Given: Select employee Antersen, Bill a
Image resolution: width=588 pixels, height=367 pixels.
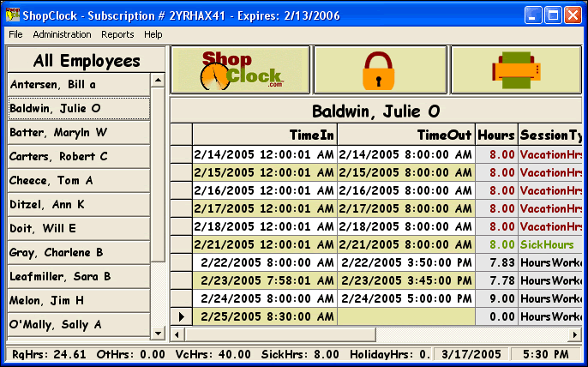Looking at the screenshot, I should click(79, 84).
